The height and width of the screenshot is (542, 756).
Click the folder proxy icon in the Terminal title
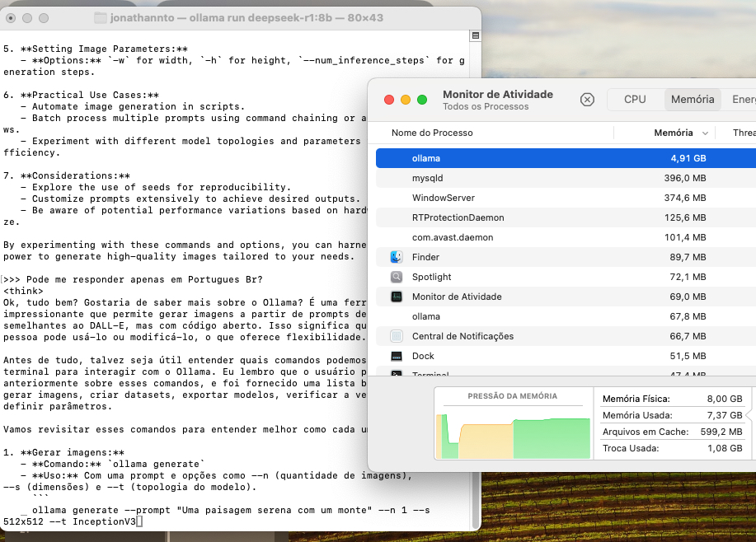(101, 18)
